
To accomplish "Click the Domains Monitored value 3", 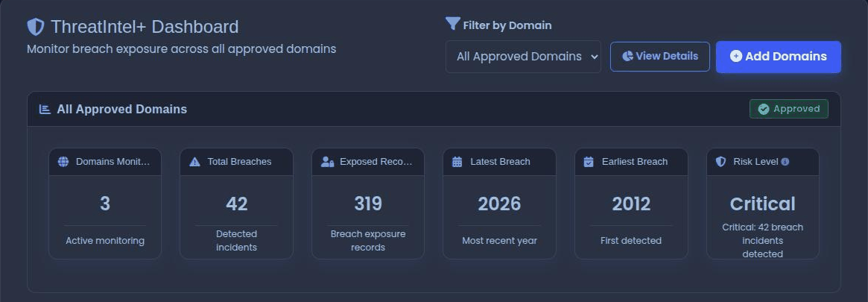I will [x=105, y=204].
